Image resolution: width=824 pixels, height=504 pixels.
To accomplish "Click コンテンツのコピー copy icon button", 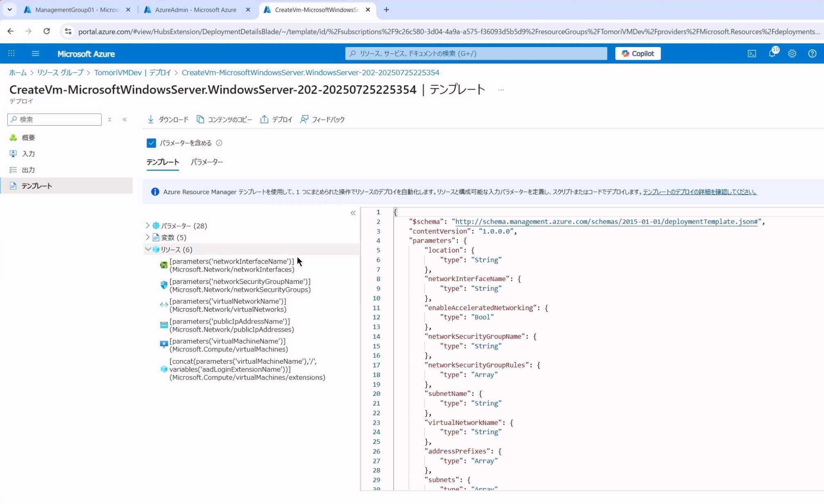I will tap(224, 119).
